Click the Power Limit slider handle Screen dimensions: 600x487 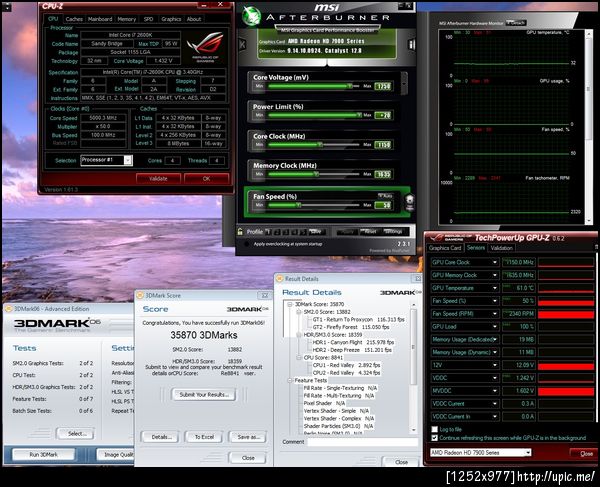[359, 115]
